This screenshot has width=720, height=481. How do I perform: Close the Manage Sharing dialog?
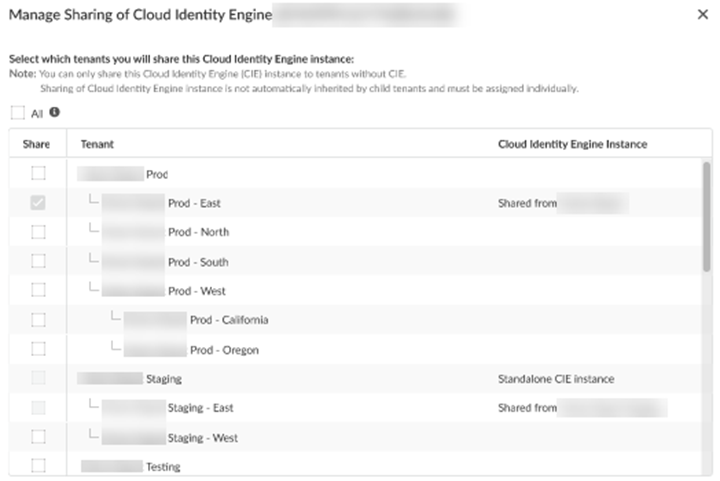pos(702,15)
